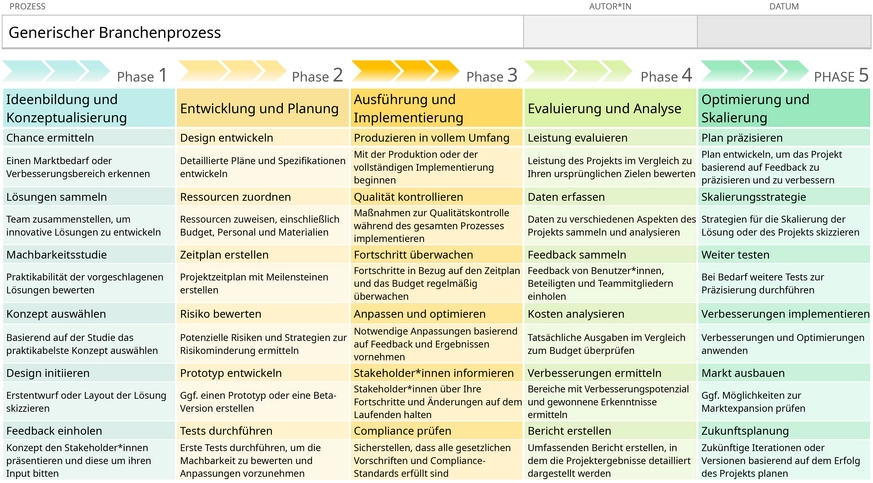Select the 'Ressourcen zuordnen' cell
Image resolution: width=873 pixels, height=483 pixels.
pyautogui.click(x=263, y=197)
